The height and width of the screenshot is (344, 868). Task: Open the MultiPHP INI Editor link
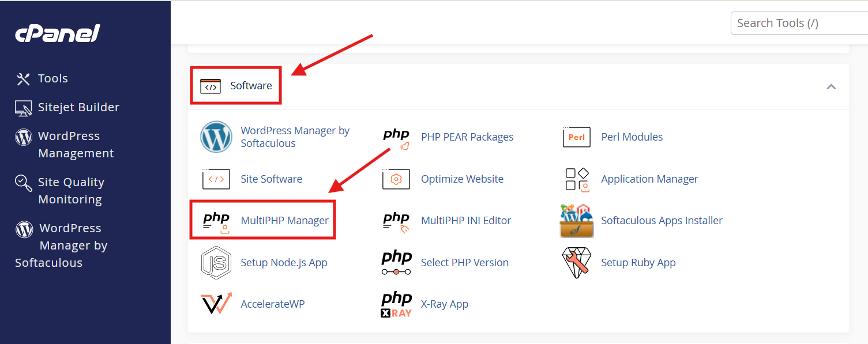tap(465, 221)
